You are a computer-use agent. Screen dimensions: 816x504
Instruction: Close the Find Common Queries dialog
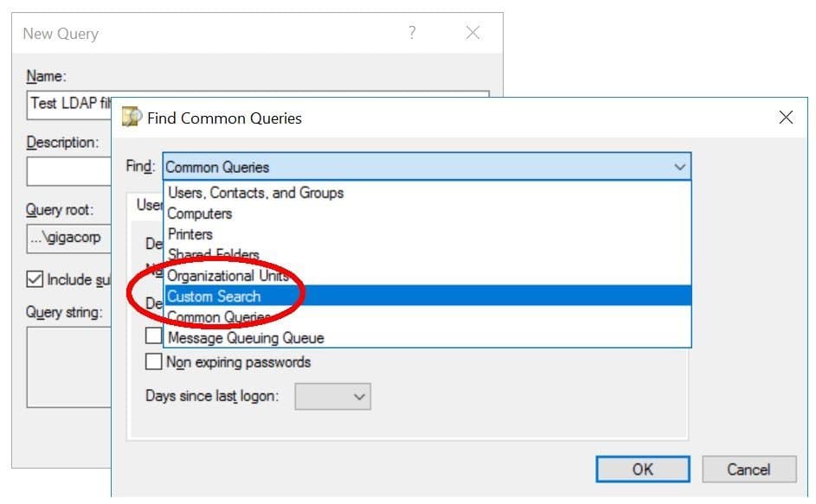click(786, 117)
